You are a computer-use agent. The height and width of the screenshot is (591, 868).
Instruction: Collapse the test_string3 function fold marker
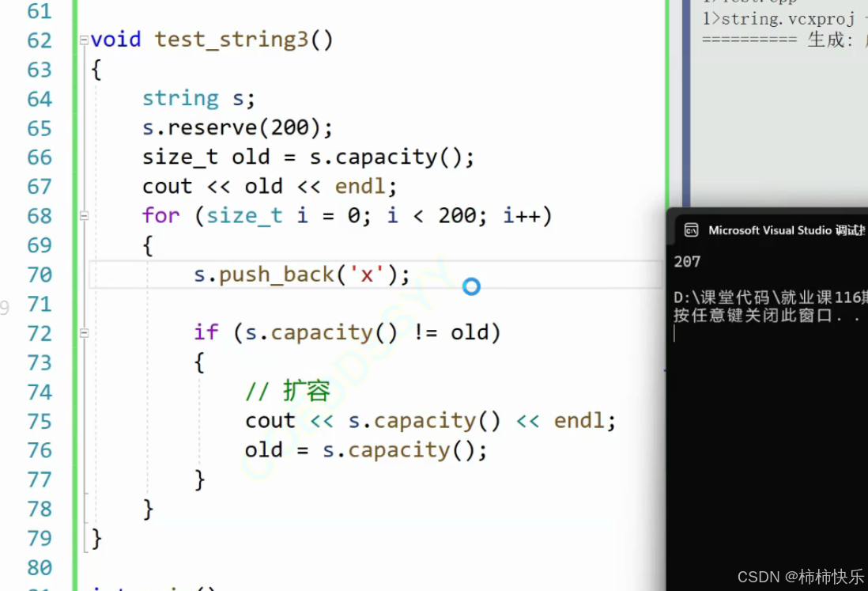pos(84,40)
